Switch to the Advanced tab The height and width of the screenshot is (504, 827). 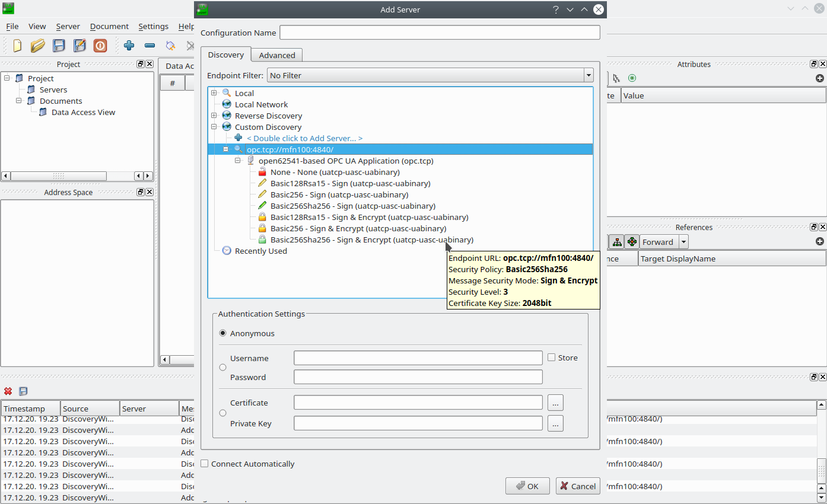[276, 55]
